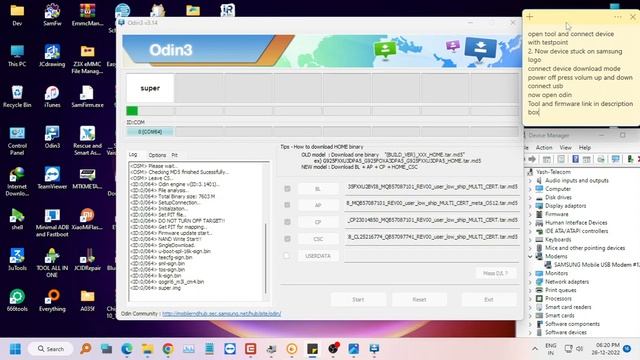This screenshot has height=360, width=640.
Task: Open the JCIDRepair desktop icon
Action: click(x=87, y=259)
